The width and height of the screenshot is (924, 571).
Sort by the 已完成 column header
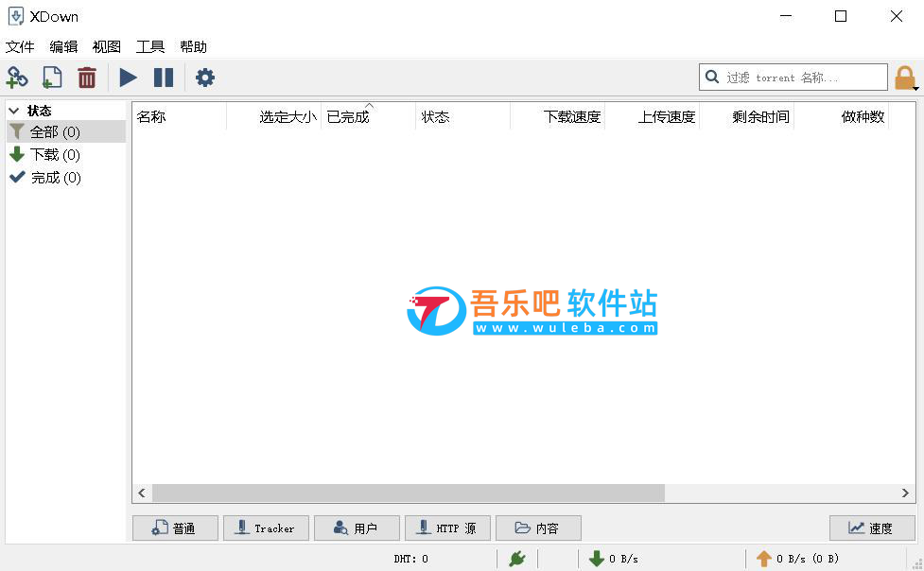[x=368, y=116]
